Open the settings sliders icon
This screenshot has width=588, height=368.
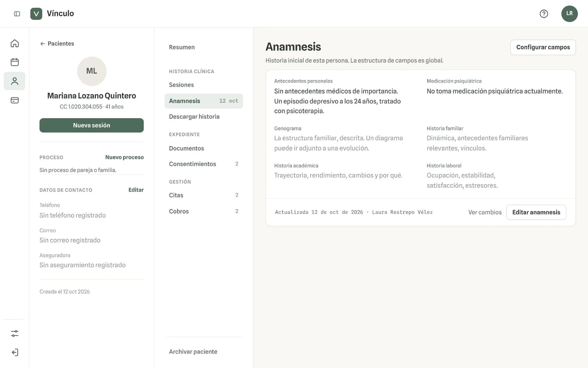point(15,333)
